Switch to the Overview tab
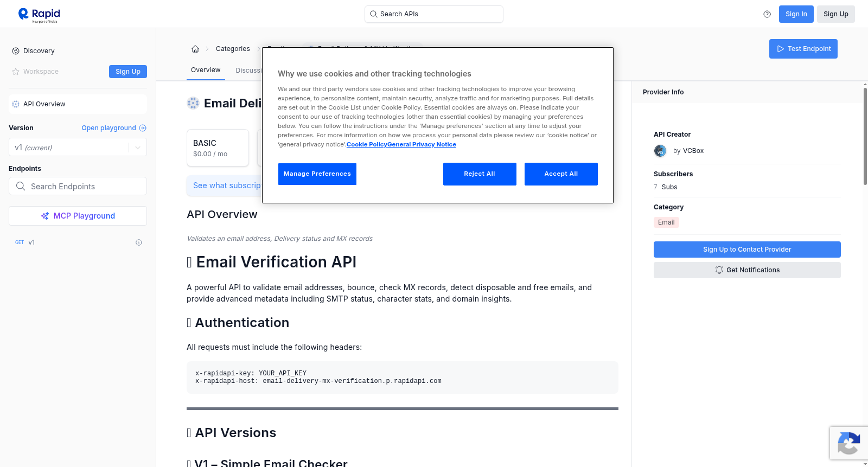Screen dimensions: 868x467 tap(206, 70)
